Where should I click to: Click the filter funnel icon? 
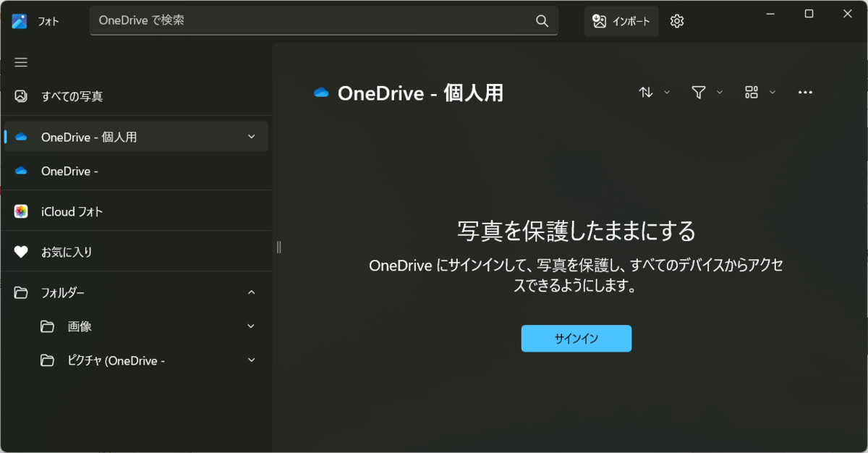698,92
